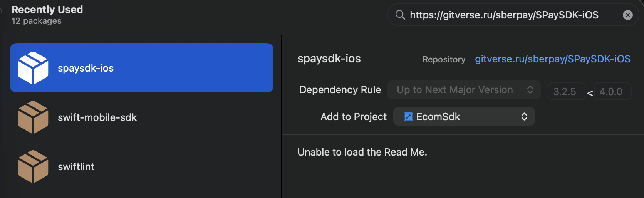Click the magnifying glass search icon

(400, 15)
